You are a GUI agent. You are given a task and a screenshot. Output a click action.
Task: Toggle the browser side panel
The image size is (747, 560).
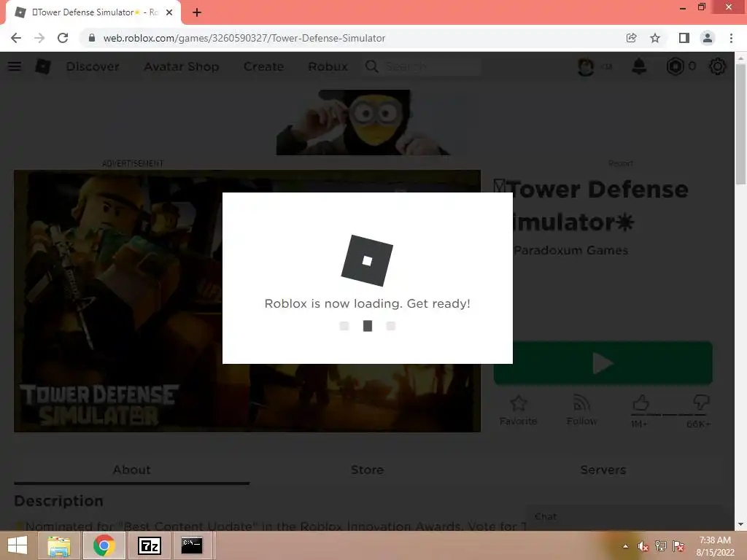(x=684, y=38)
